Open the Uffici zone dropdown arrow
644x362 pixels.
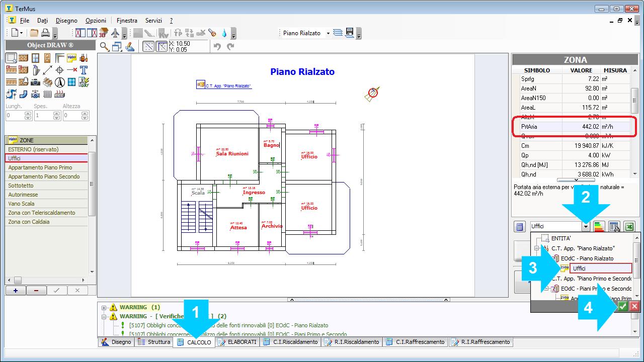tap(586, 226)
